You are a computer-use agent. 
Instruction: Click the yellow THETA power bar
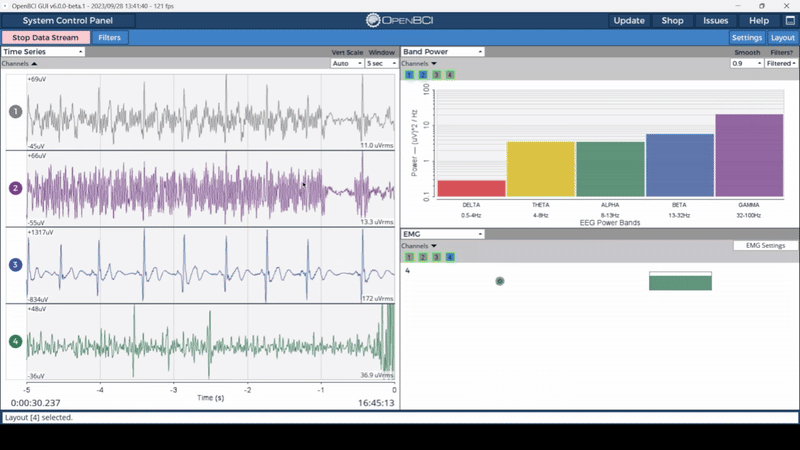pos(541,169)
